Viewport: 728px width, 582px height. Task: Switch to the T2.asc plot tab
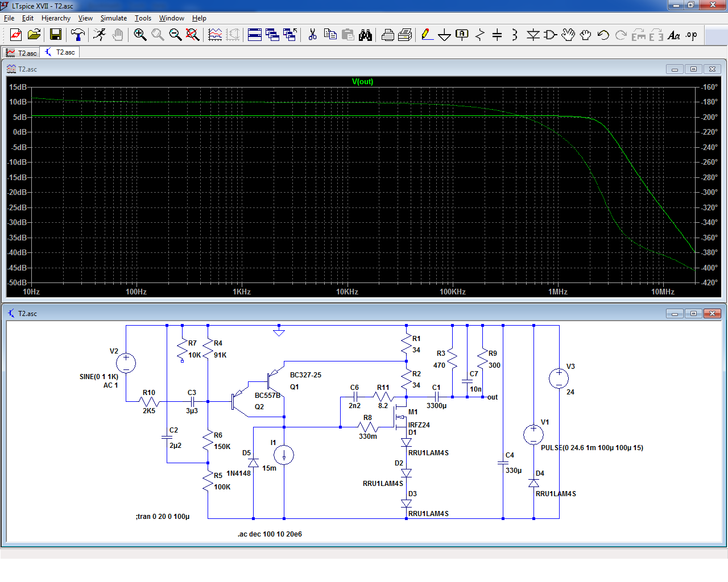[x=21, y=53]
